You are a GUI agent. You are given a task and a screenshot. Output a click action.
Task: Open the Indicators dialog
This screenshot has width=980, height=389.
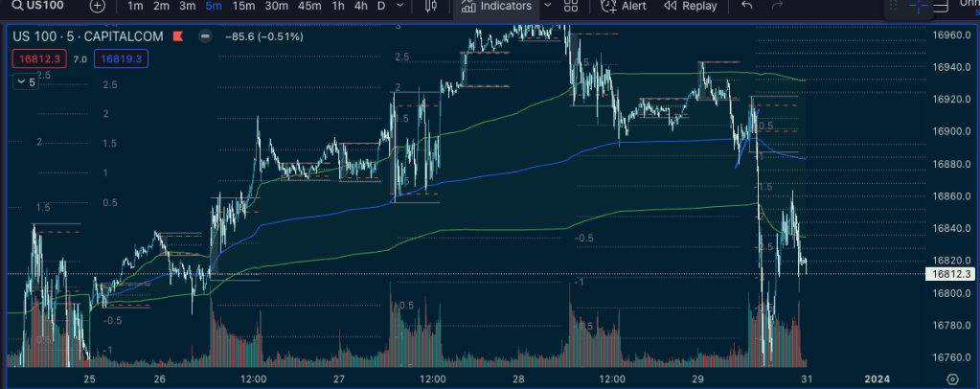[x=496, y=6]
